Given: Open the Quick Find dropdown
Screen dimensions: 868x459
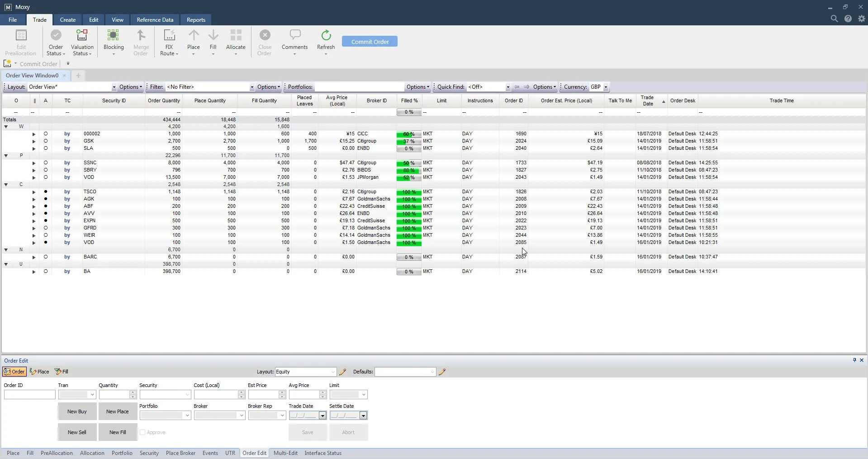Looking at the screenshot, I should pyautogui.click(x=508, y=87).
